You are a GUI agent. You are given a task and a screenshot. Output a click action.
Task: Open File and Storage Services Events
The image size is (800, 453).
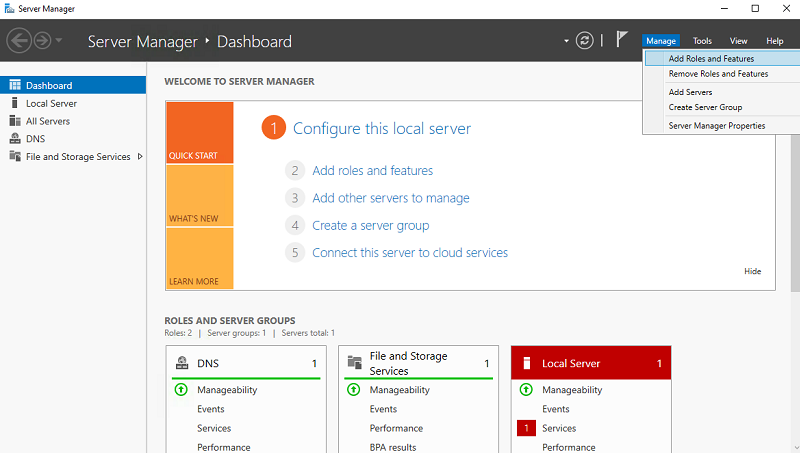[x=383, y=409]
